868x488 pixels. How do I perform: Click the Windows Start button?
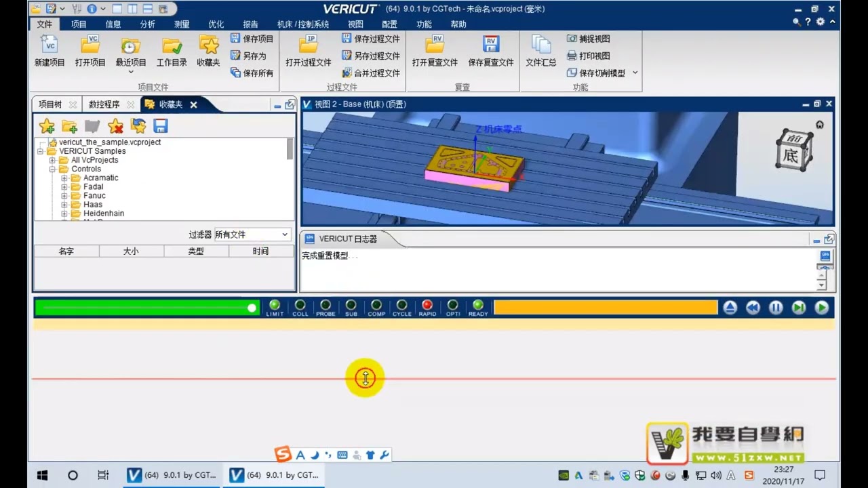(42, 475)
